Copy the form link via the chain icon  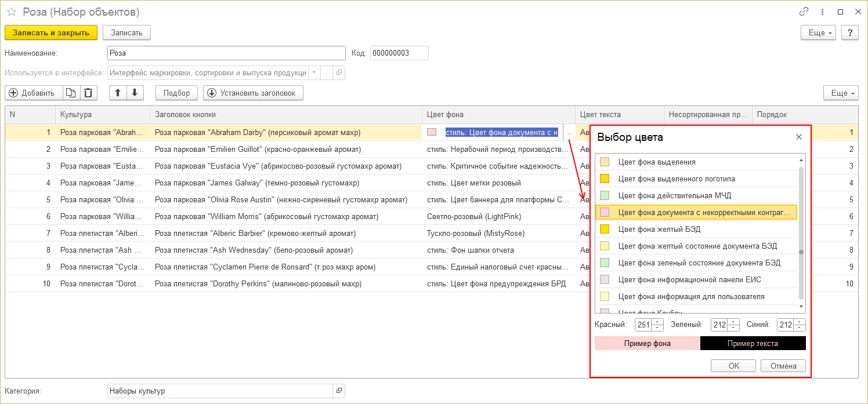[804, 12]
